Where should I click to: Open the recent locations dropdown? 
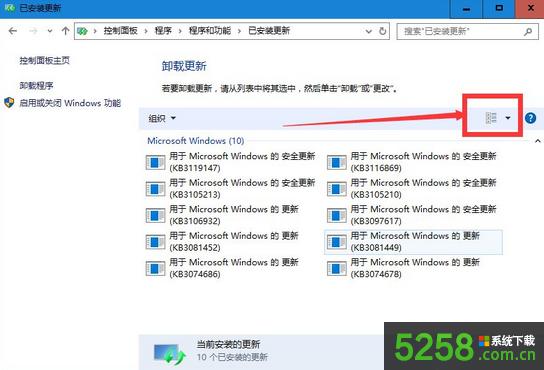tap(50, 31)
